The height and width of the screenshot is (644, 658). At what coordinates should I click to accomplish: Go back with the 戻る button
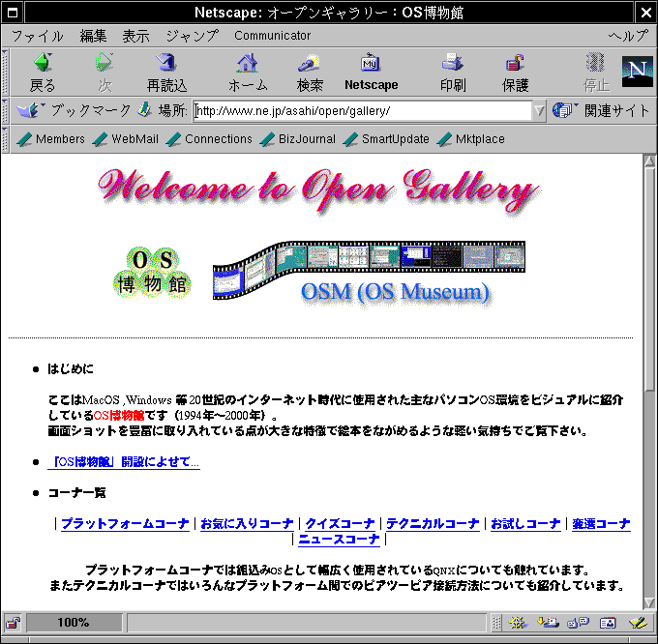(43, 73)
